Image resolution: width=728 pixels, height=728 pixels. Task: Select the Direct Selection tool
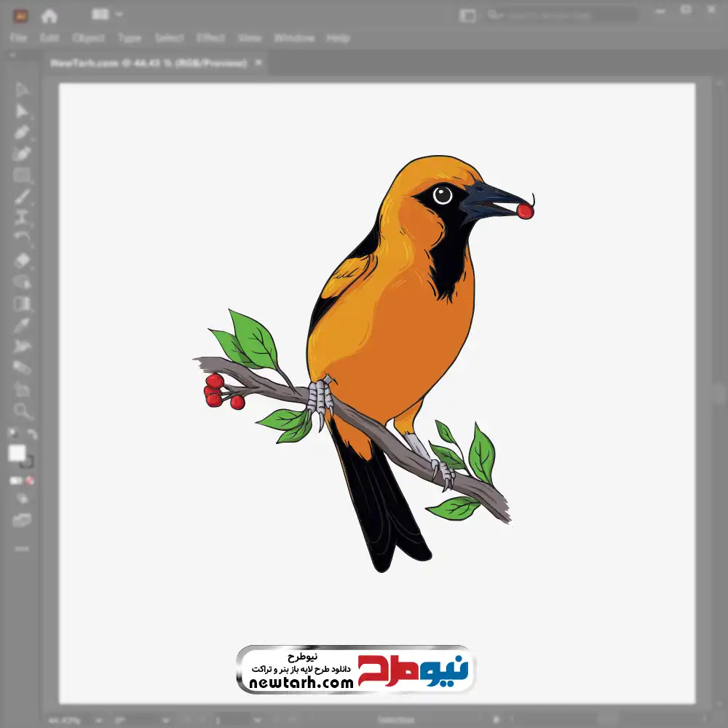coord(23,111)
